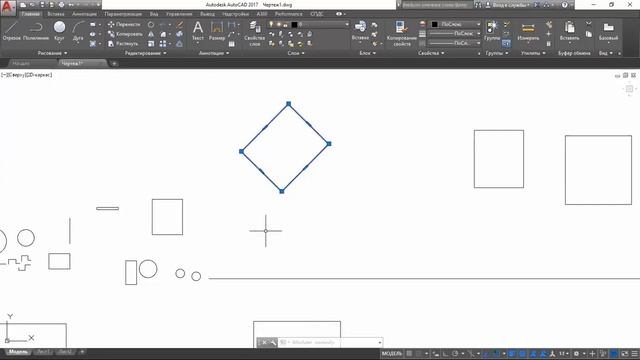Click the МОДЕЛЬ button in the status bar
This screenshot has height=360, width=640.
[x=392, y=353]
